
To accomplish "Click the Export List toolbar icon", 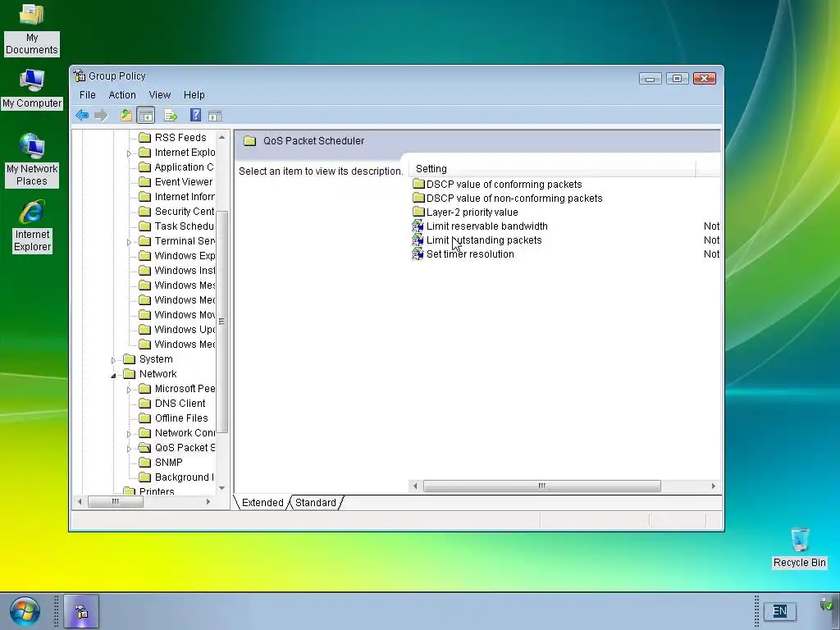I will coord(171,115).
